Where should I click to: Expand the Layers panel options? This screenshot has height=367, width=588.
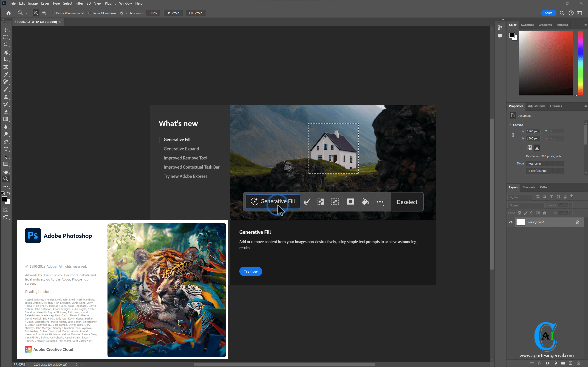(585, 187)
